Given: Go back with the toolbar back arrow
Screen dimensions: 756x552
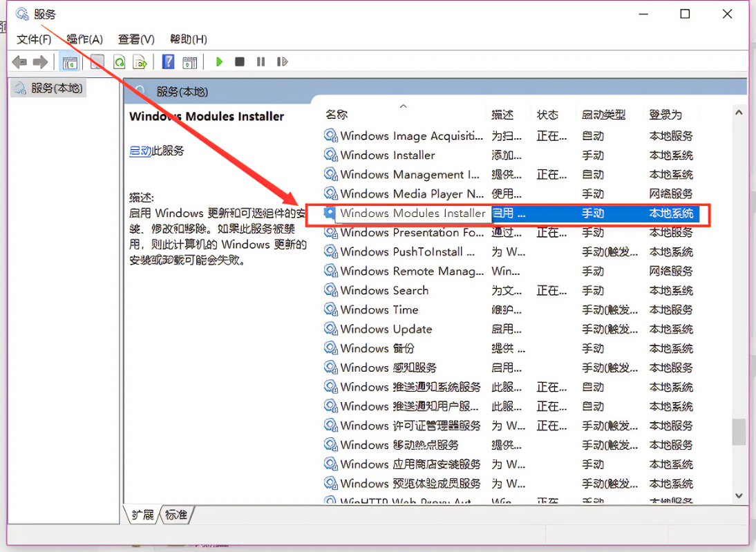Looking at the screenshot, I should [19, 61].
